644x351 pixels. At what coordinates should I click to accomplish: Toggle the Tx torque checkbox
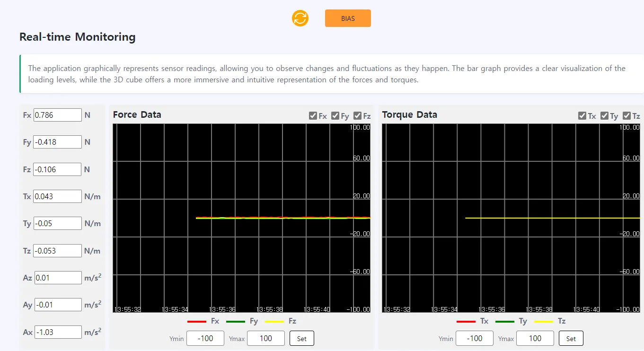click(x=582, y=116)
